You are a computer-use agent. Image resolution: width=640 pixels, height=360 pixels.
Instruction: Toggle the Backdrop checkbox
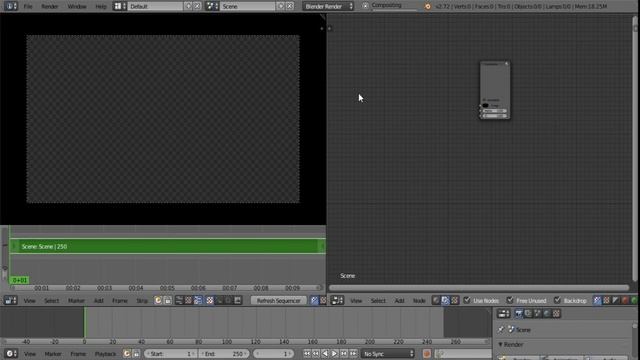point(557,300)
